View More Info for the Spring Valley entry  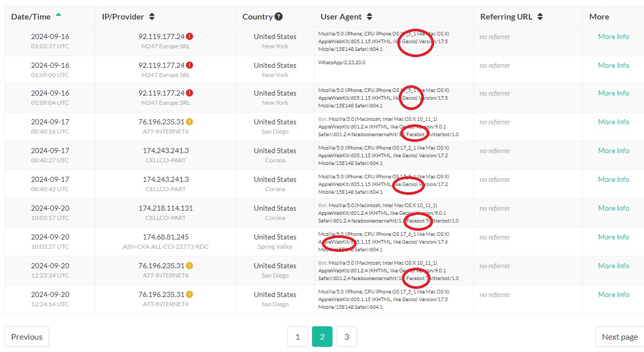(x=613, y=237)
